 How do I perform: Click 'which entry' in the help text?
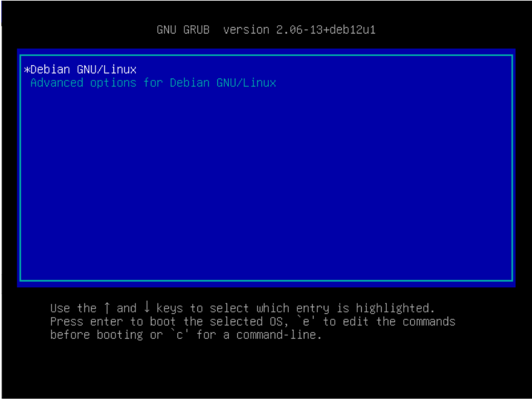pyautogui.click(x=293, y=309)
